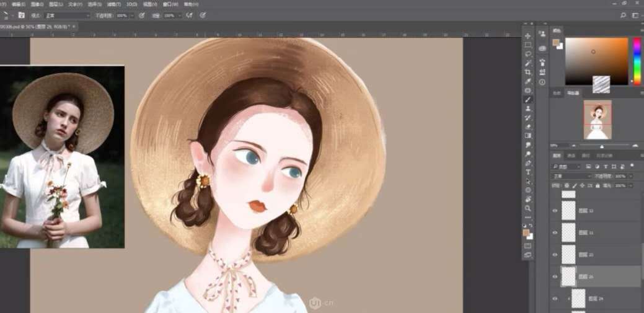Select the Rectangular Marquee tool
Screen dimensions: 644x313
(528, 45)
